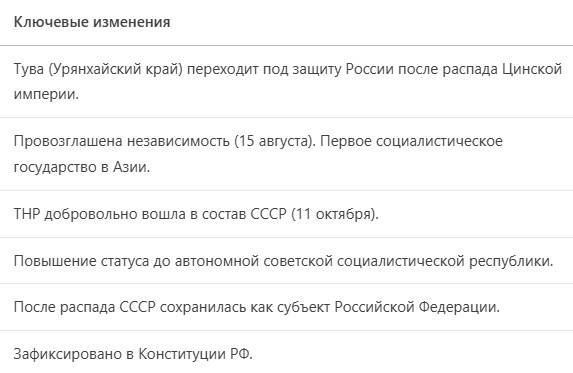The image size is (573, 373).
Task: Select the row "Провозглашена независимость (15 августа)"
Action: (x=286, y=154)
